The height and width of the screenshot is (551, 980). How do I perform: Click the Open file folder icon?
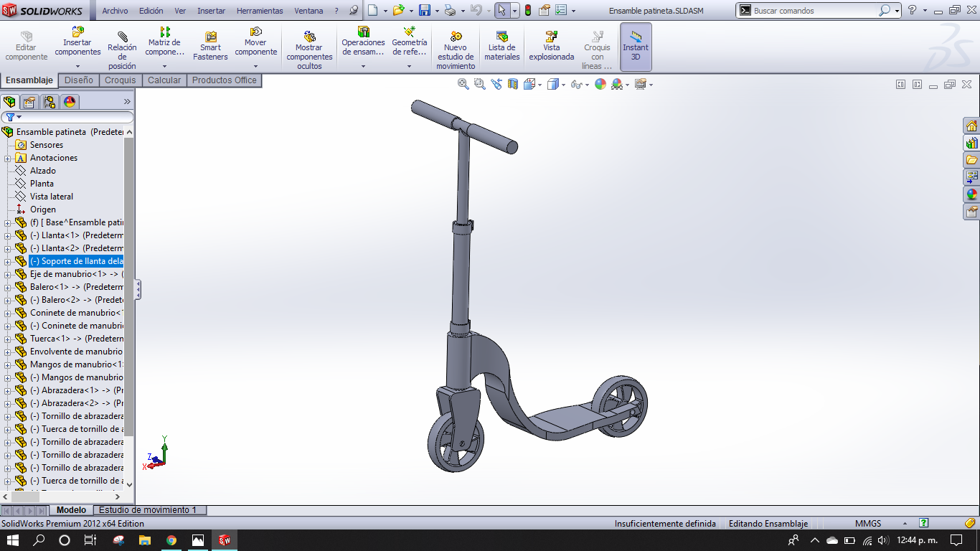(398, 10)
